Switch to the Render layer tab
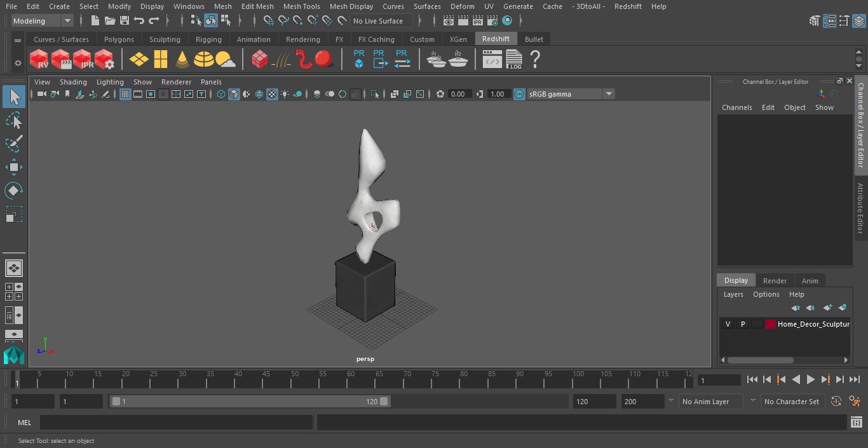Screen dimensions: 868x448 [775, 280]
